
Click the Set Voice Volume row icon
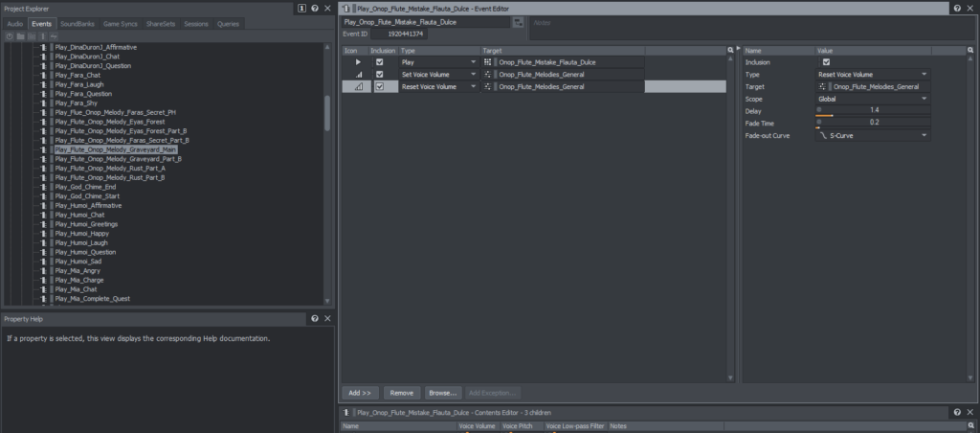tap(359, 75)
